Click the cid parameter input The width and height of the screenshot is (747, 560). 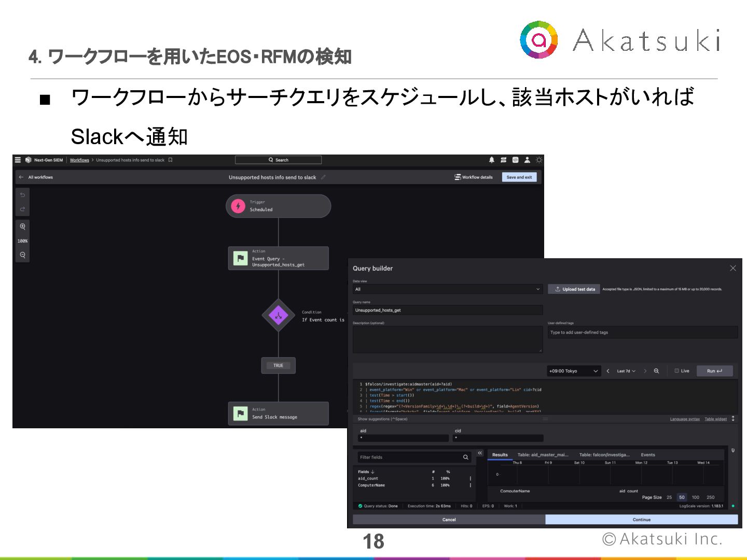(498, 438)
